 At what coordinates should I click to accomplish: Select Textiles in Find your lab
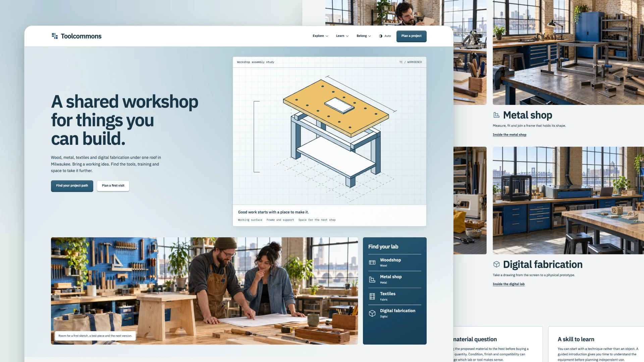[x=394, y=296]
